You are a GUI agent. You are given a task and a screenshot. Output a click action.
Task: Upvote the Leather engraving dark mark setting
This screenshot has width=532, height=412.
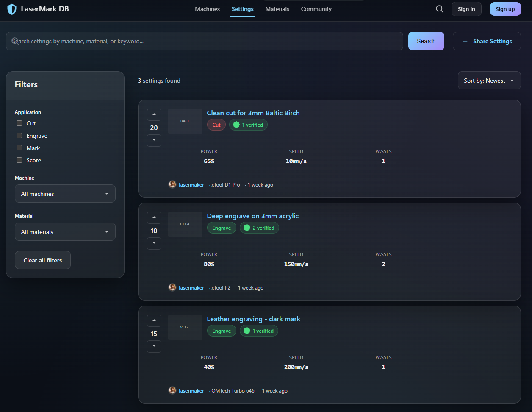click(x=154, y=321)
